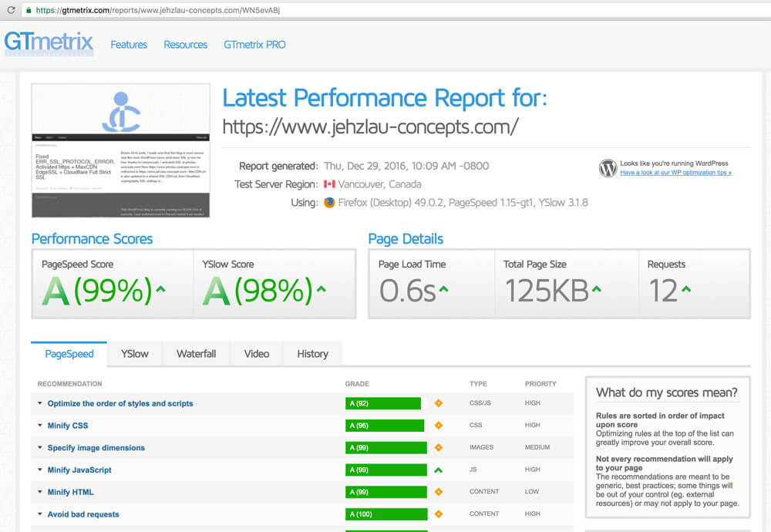Screen dimensions: 771x532
Task: Click the green up arrow for Minify JavaScript
Action: pos(439,470)
